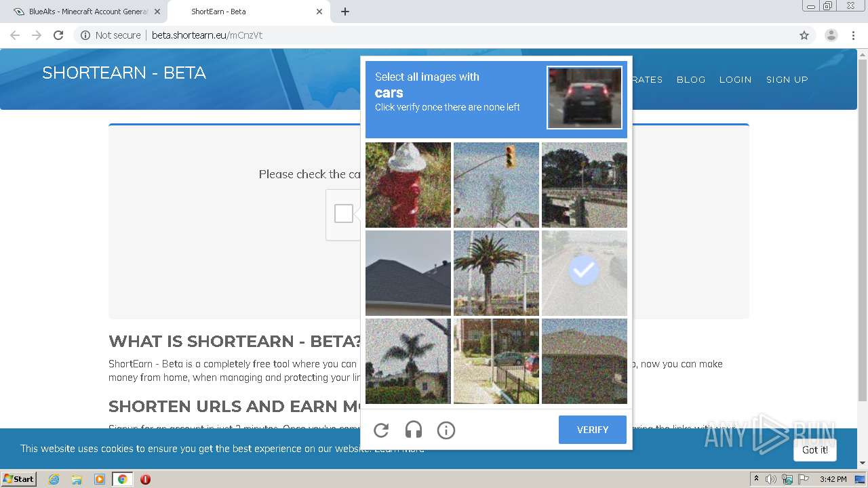Reload the current page
The height and width of the screenshot is (488, 868).
(58, 35)
